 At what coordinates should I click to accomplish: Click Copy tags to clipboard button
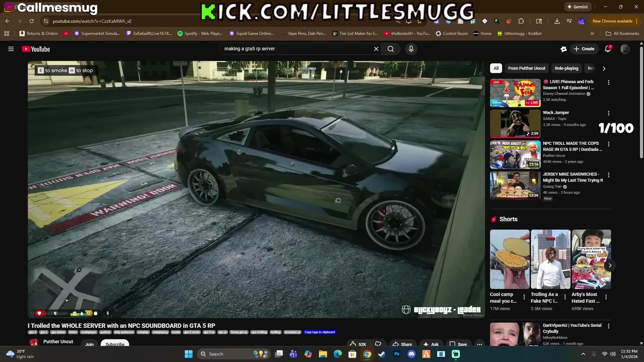(x=319, y=332)
